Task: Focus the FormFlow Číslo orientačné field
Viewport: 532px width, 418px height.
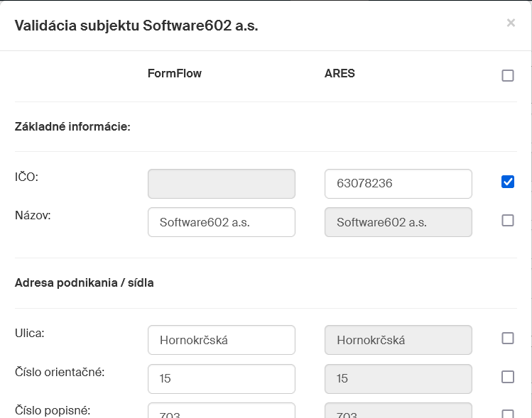Action: [221, 379]
